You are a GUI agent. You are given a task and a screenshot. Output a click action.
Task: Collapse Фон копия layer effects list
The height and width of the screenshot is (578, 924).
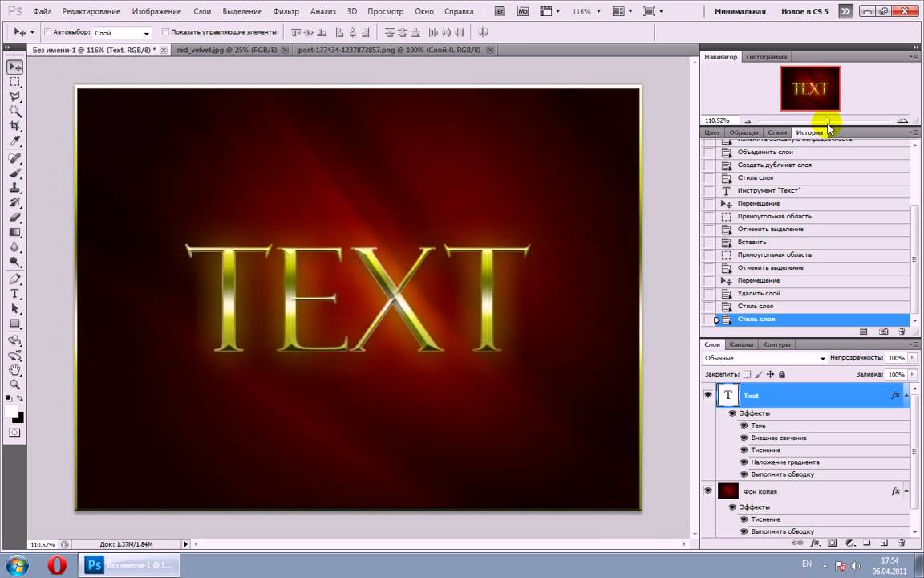(906, 491)
